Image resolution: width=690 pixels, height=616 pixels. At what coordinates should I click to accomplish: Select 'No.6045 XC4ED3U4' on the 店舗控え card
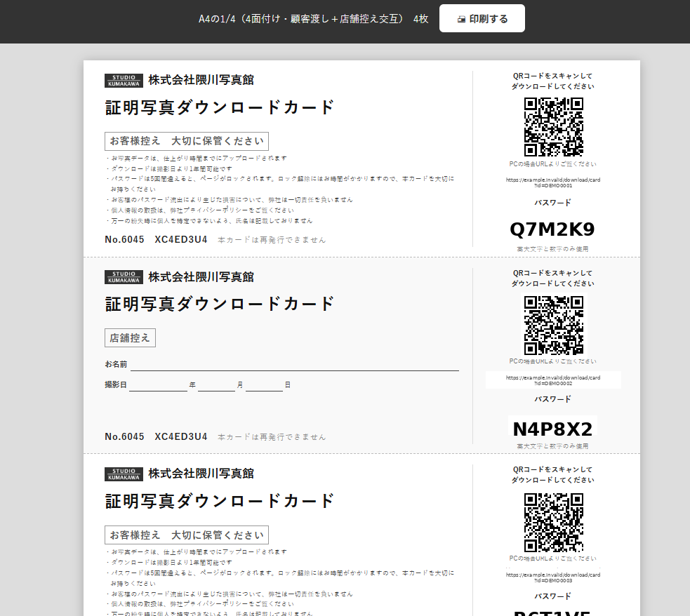coord(156,436)
